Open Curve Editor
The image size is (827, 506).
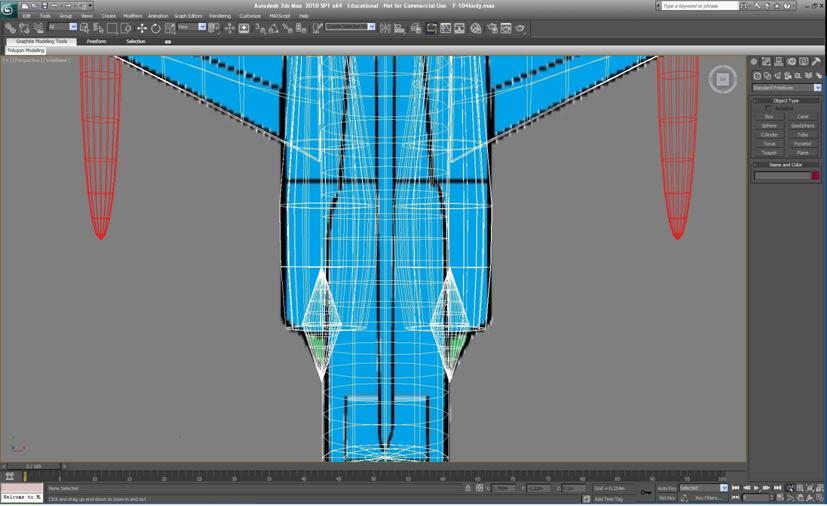[446, 28]
